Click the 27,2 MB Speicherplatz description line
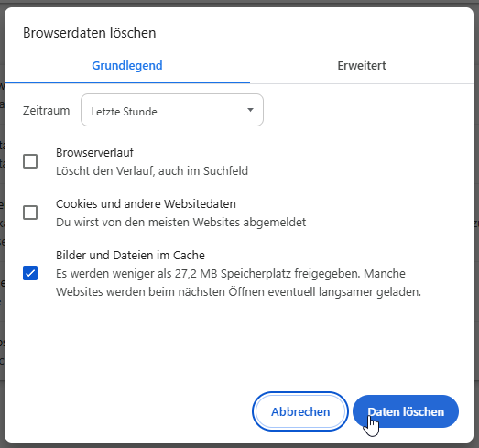479x448 pixels. pyautogui.click(x=231, y=274)
